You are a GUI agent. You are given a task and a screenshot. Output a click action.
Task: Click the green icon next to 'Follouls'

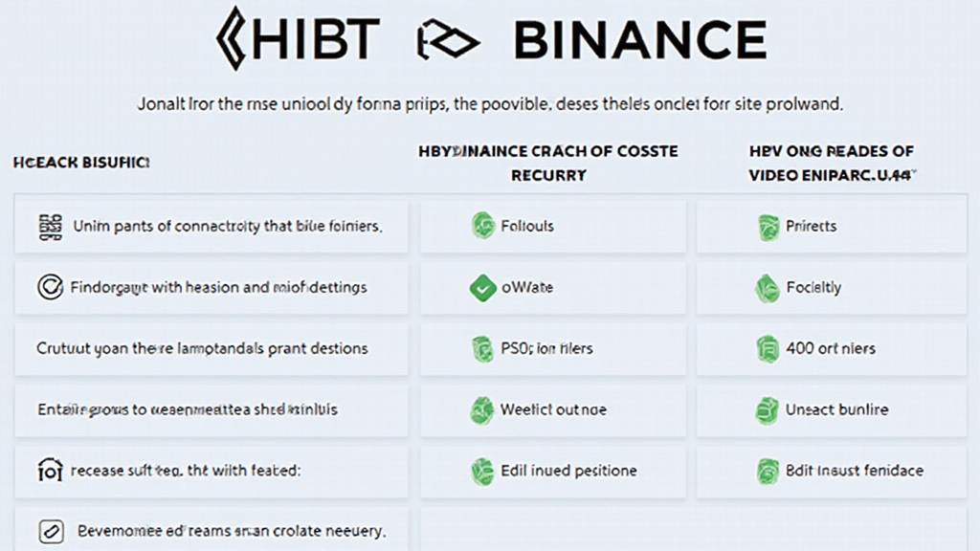(482, 227)
